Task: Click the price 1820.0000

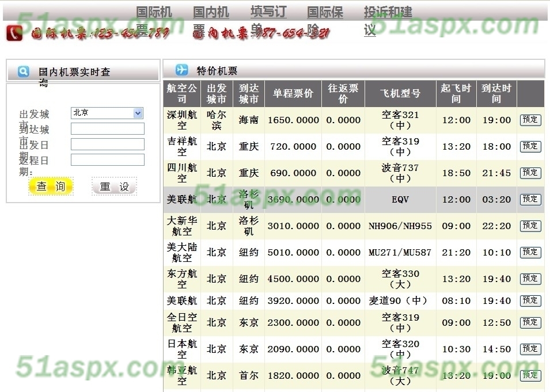Action: click(293, 375)
